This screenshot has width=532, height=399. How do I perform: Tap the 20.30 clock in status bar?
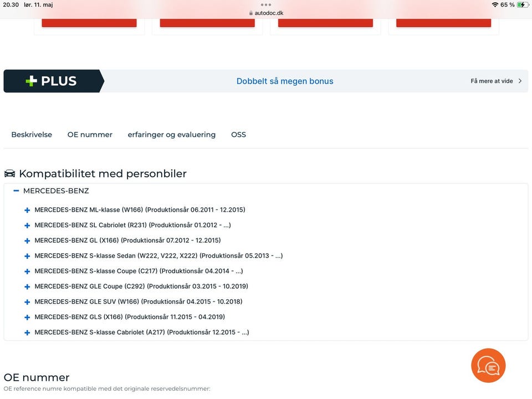(11, 5)
